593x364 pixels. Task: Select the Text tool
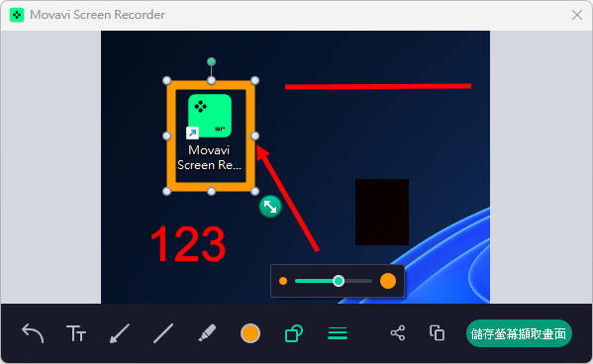[x=76, y=333]
